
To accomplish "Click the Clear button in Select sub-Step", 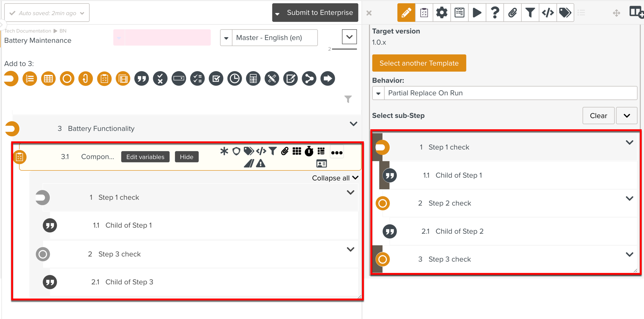I will click(598, 115).
